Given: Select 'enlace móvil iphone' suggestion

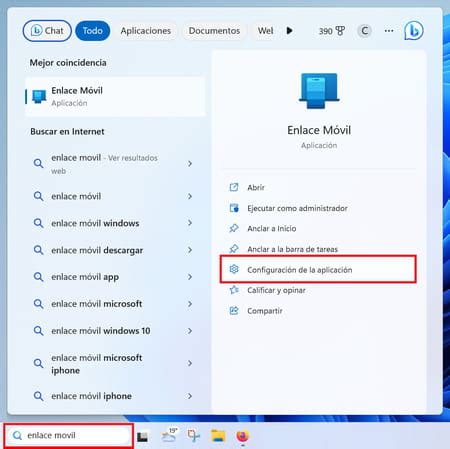Looking at the screenshot, I should click(115, 396).
